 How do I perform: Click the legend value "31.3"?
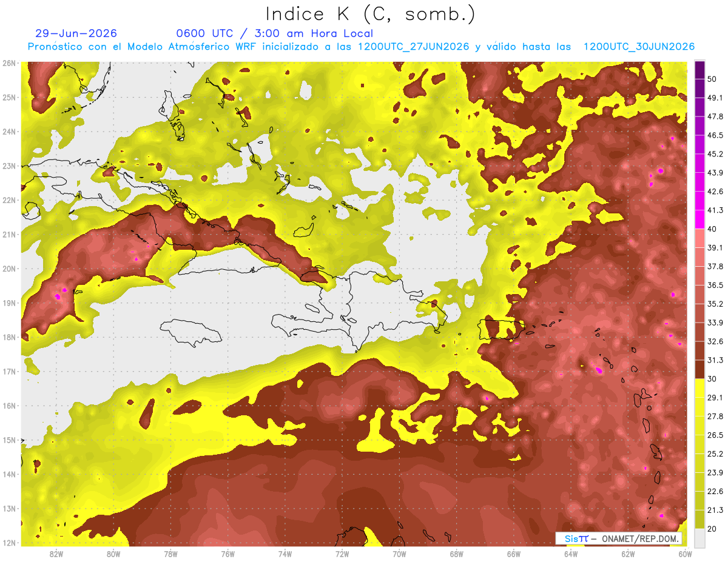pos(715,360)
